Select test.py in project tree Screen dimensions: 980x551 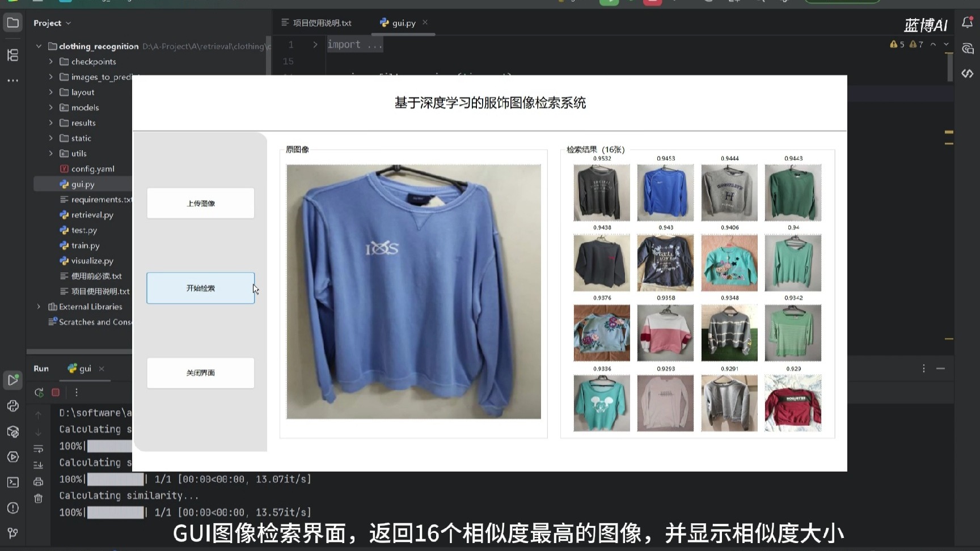(x=78, y=230)
